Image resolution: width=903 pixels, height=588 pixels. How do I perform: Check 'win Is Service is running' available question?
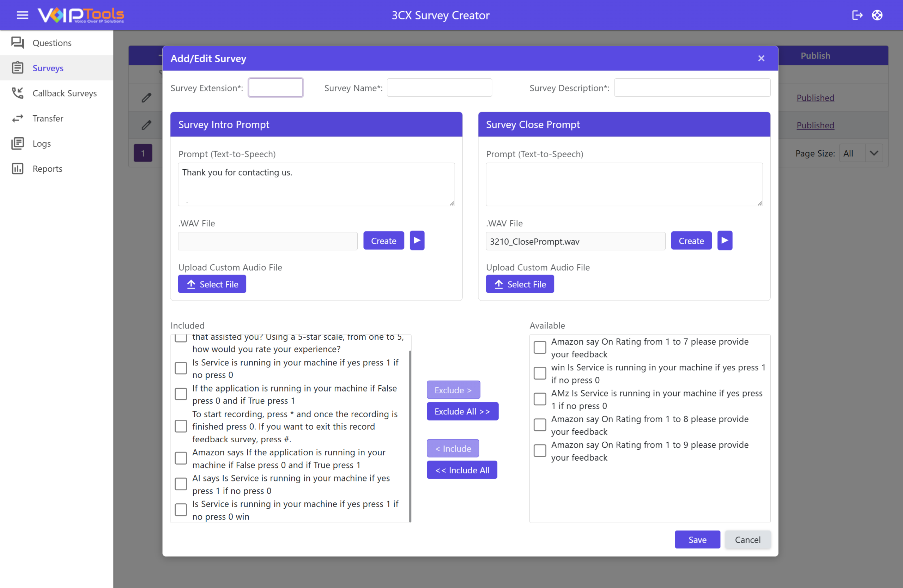(x=540, y=373)
